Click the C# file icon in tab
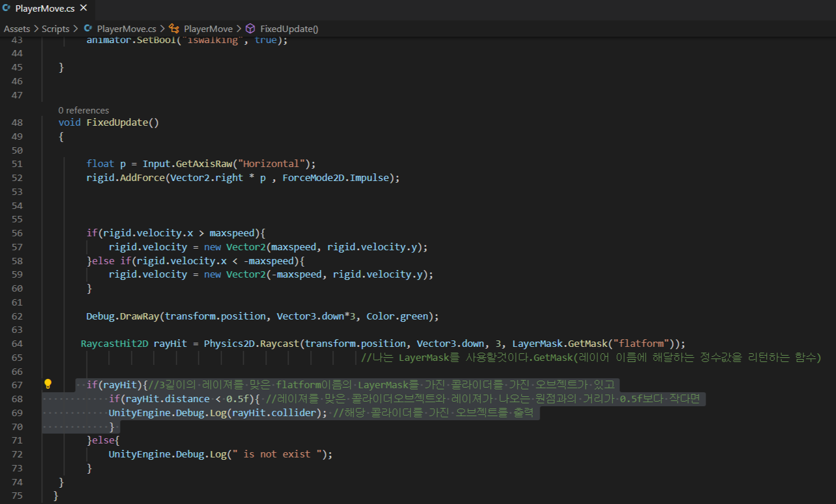Viewport: 836px width, 504px height. coord(7,8)
